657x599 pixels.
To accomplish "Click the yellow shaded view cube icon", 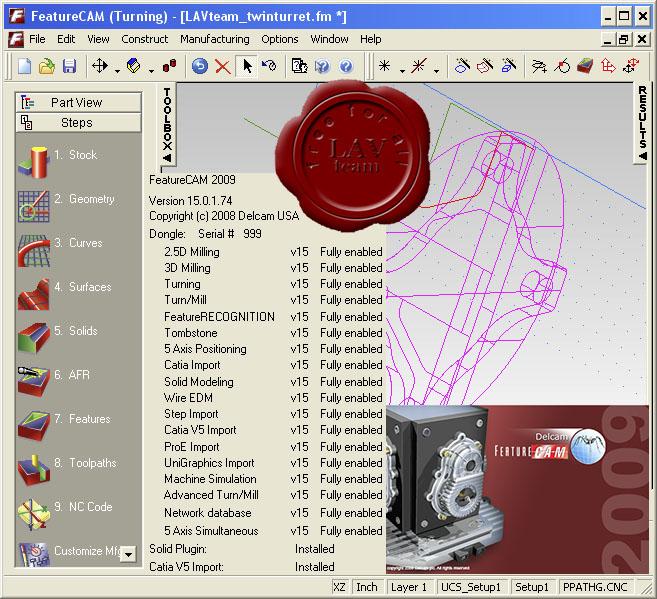I will [x=134, y=66].
